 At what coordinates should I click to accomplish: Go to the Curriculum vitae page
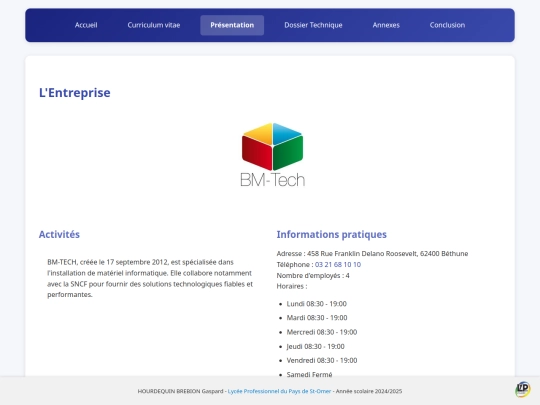154,25
